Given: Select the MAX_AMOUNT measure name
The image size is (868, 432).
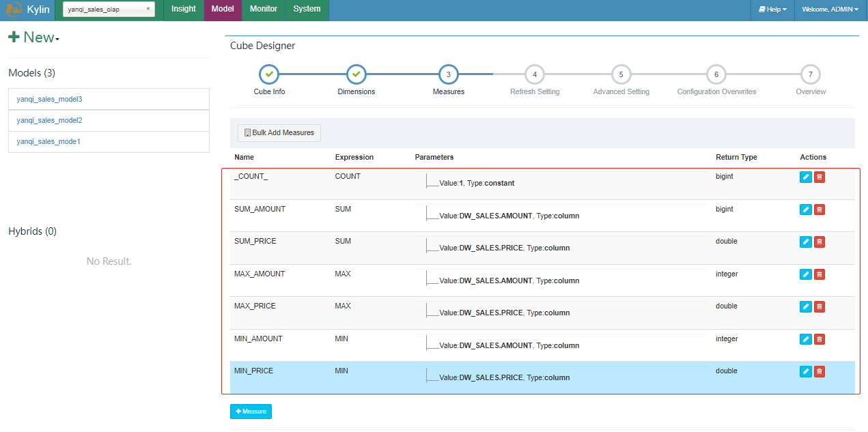Looking at the screenshot, I should (x=260, y=274).
